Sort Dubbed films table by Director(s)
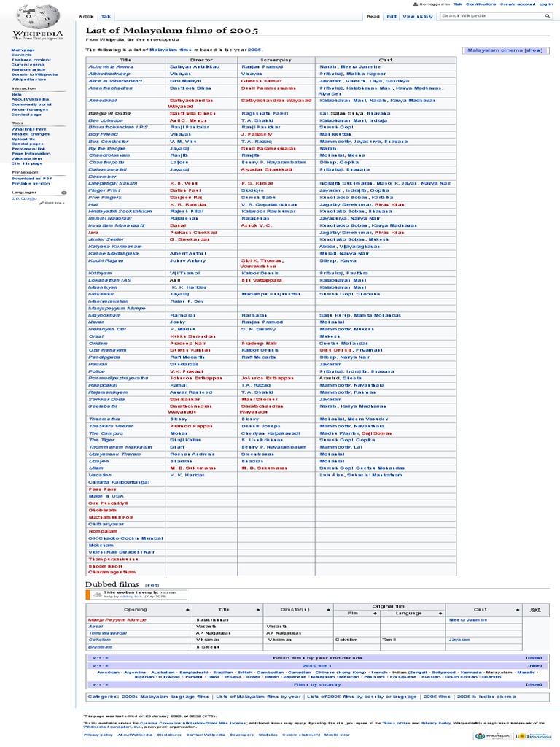The image size is (560, 747). point(328,611)
